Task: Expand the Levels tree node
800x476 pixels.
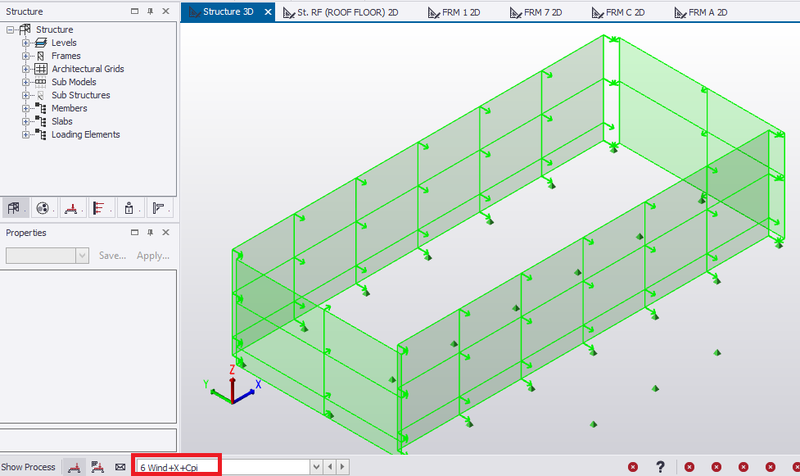Action: (26, 43)
